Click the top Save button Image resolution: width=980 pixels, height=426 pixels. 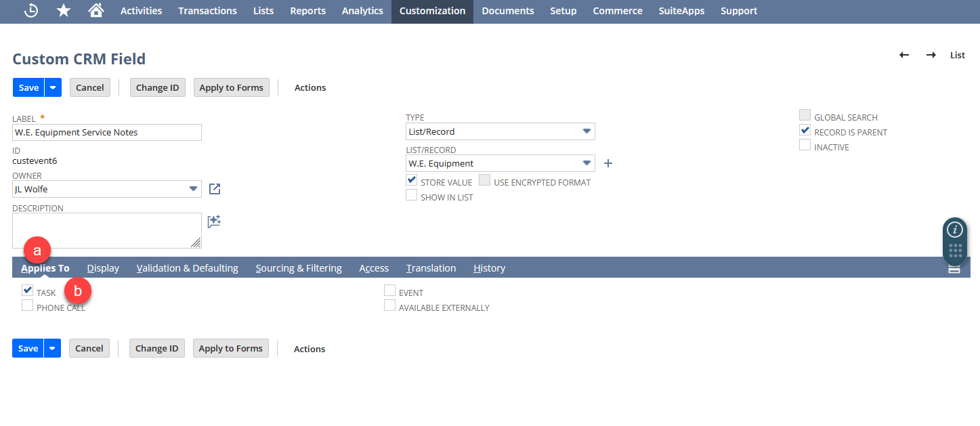coord(28,87)
